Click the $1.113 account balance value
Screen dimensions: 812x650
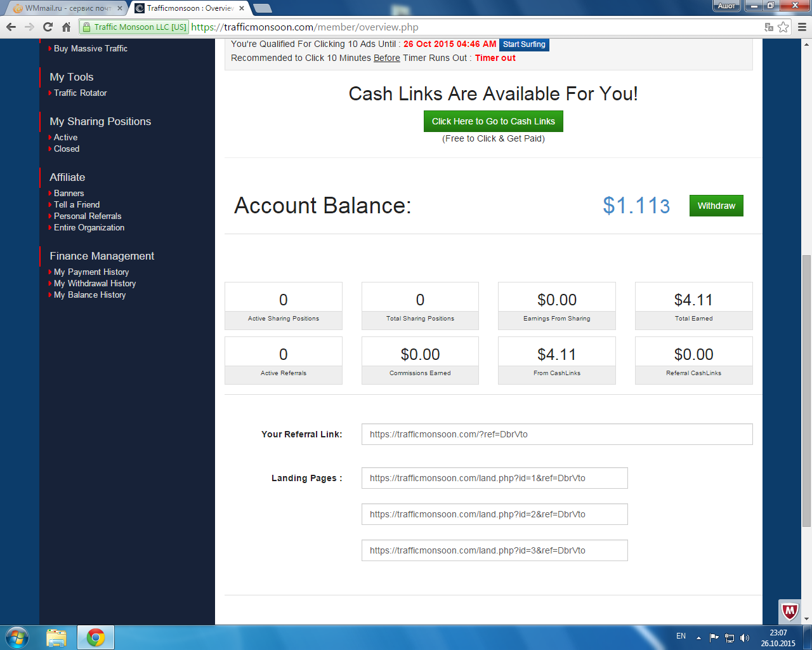[636, 206]
